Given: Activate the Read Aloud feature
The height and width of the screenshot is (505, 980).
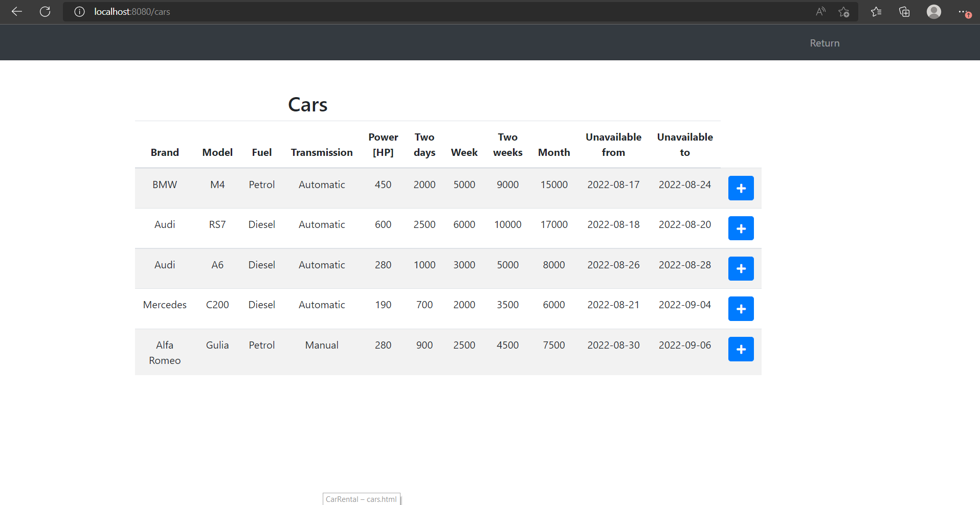Looking at the screenshot, I should point(820,11).
